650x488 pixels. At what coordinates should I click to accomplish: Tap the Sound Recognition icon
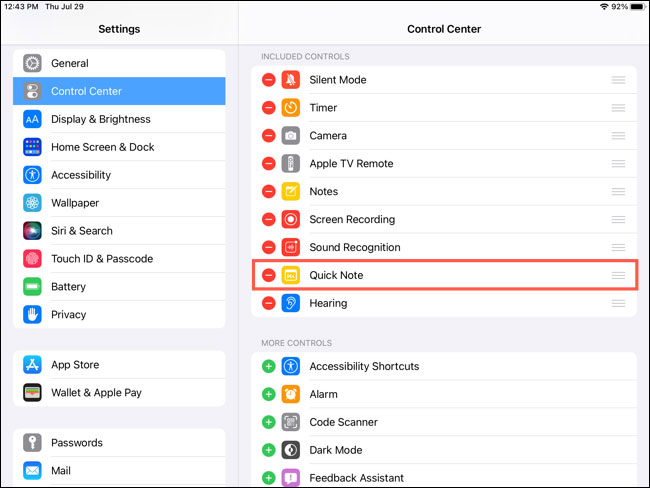(x=291, y=247)
